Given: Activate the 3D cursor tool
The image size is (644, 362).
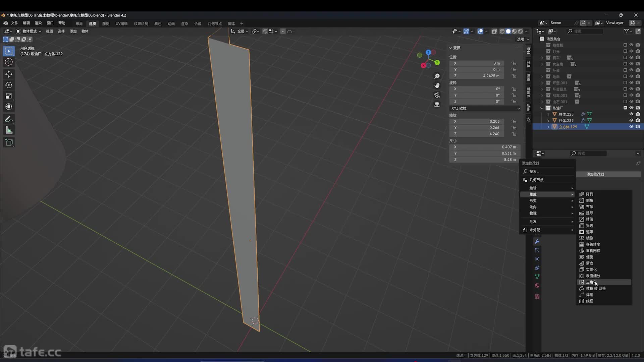Looking at the screenshot, I should point(9,62).
